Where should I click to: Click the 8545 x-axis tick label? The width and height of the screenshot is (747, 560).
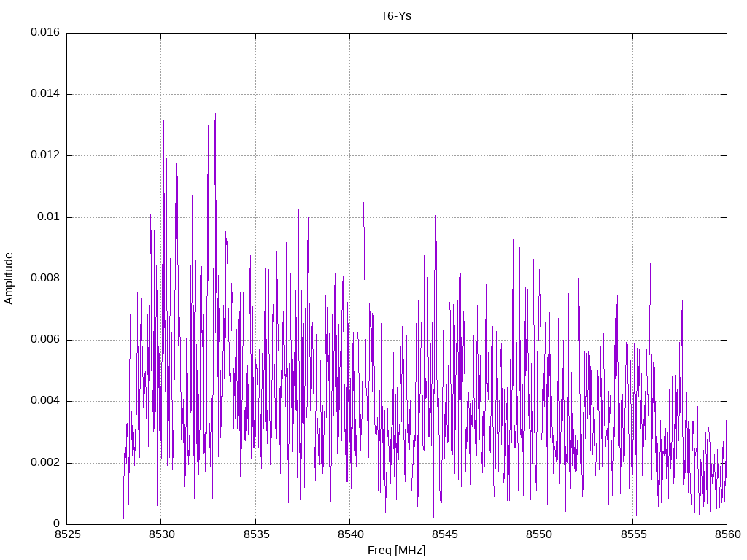coord(444,534)
